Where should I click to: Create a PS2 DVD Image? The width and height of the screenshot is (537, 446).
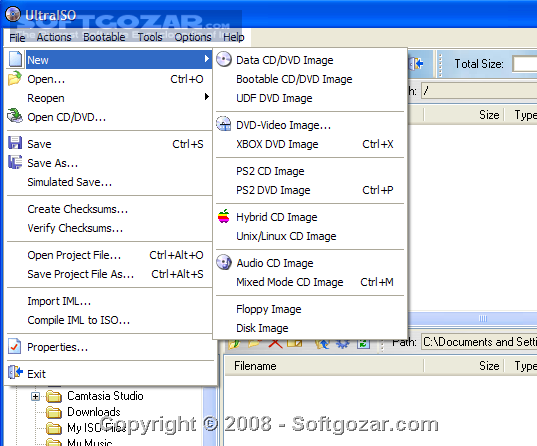(310, 190)
